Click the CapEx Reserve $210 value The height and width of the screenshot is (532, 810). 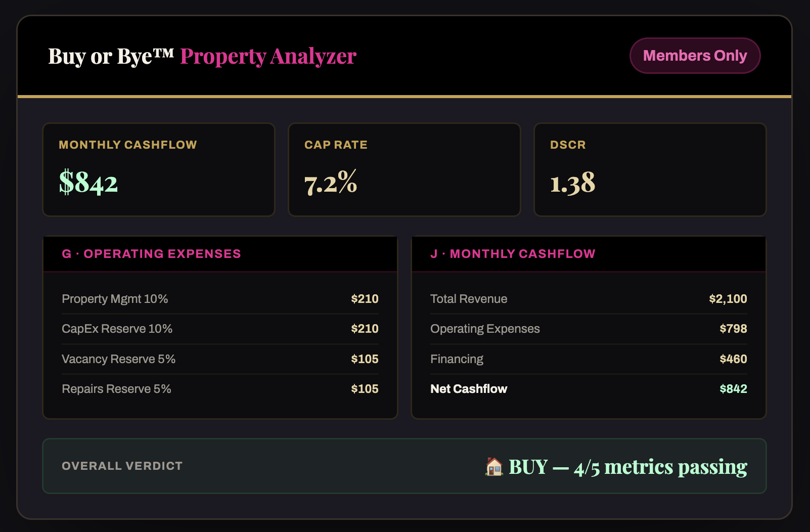point(365,329)
